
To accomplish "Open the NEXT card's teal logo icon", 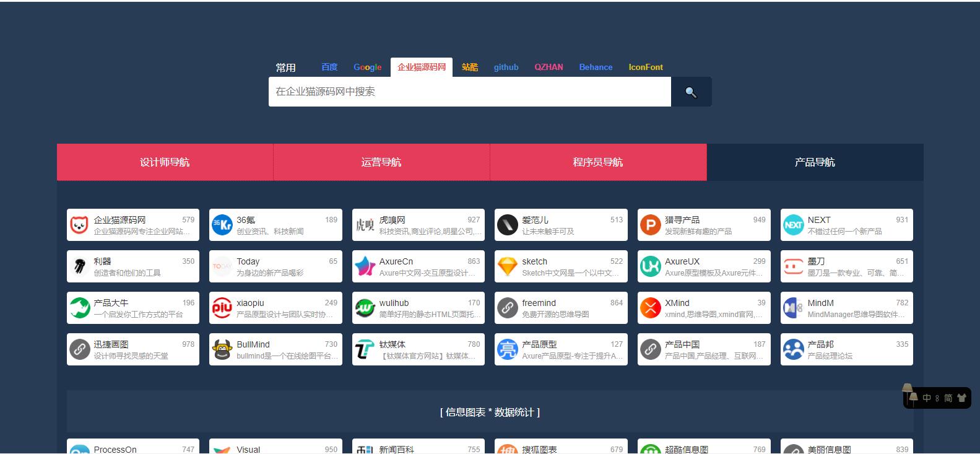I will (793, 225).
